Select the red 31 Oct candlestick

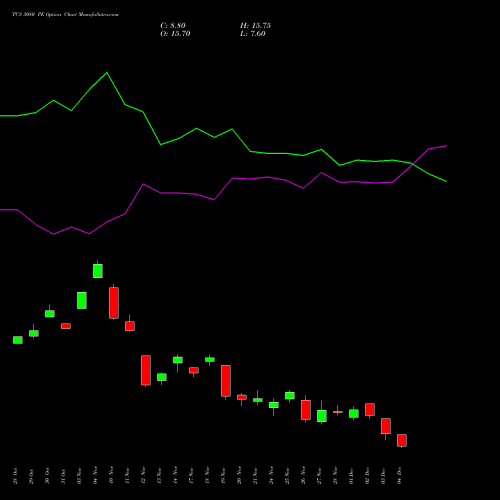coord(66,326)
